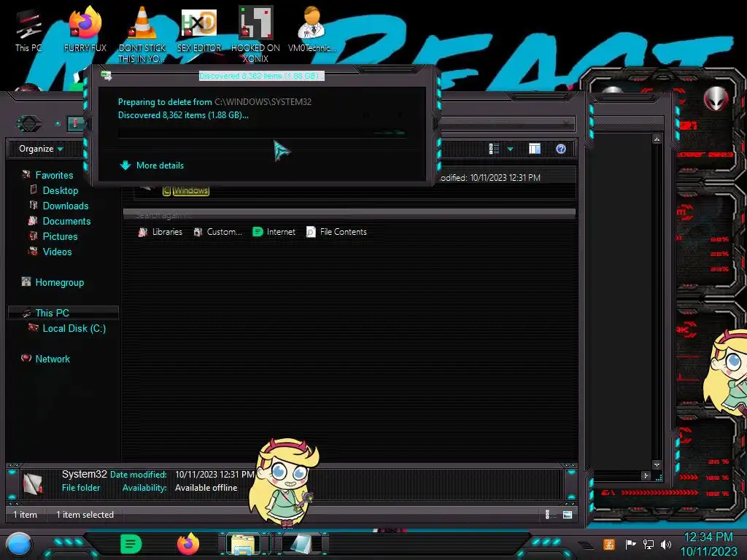Screen dimensions: 747x560
Task: Open the VMOTechnic doctor desktop shortcut
Action: tap(311, 28)
